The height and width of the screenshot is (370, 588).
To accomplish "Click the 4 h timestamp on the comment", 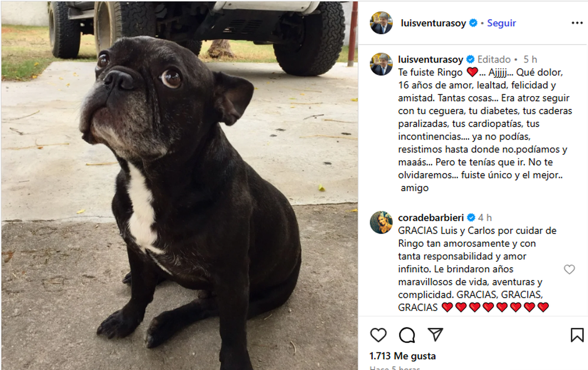I will coord(485,217).
